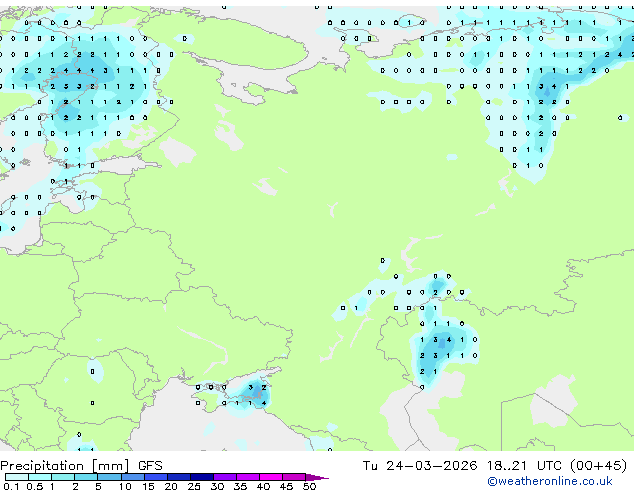Select the 45–50 mm legend color swatch
The image size is (634, 490).
(294, 477)
